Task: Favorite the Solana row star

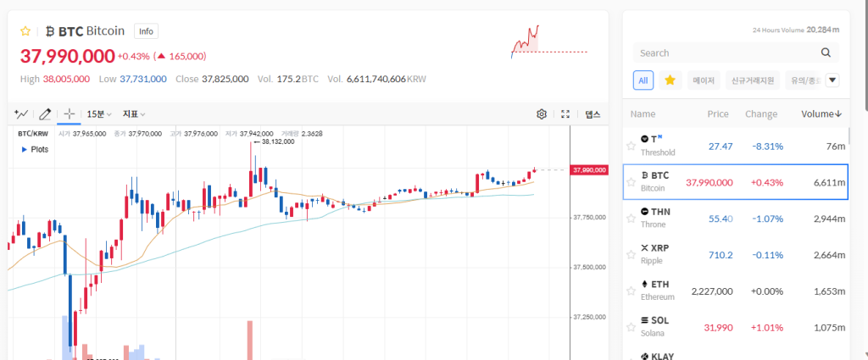Action: 631,327
